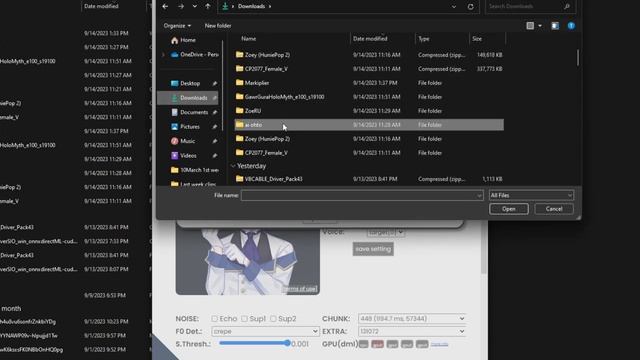Screen dimensions: 640x360
Task: Click the Markiplier folder icon
Action: (240, 82)
